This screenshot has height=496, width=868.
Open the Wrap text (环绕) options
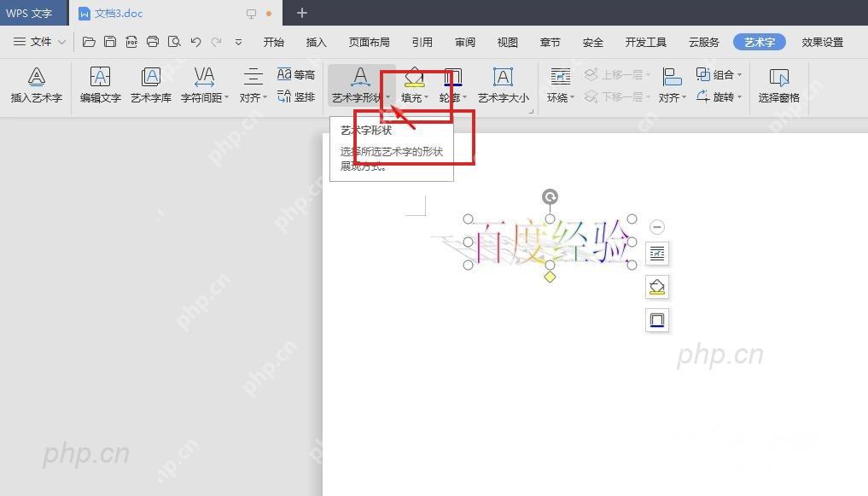(560, 85)
